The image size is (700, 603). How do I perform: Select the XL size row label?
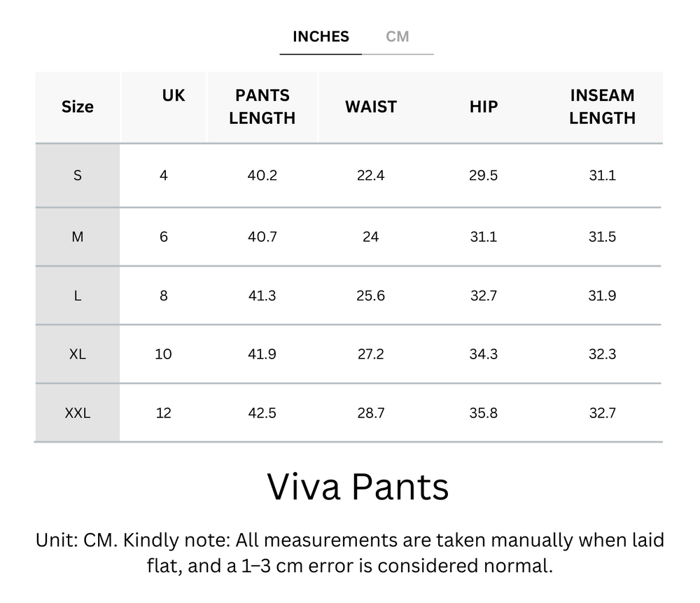pyautogui.click(x=77, y=354)
